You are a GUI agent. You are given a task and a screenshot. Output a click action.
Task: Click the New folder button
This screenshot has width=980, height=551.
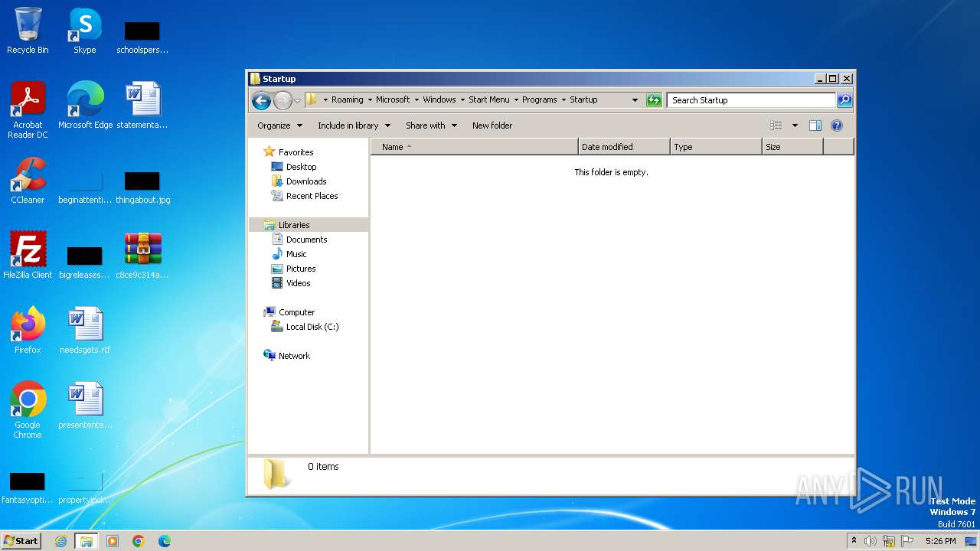(492, 126)
